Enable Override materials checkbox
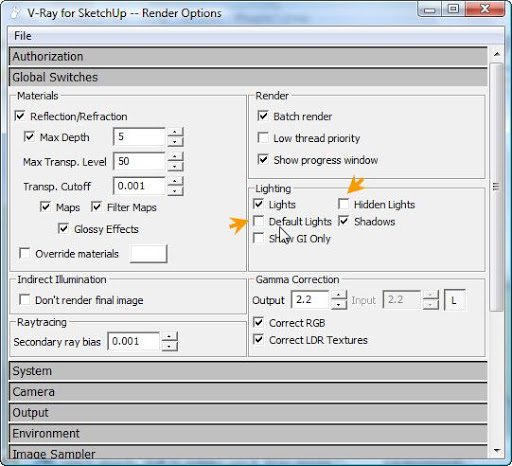This screenshot has width=512, height=466. (24, 253)
